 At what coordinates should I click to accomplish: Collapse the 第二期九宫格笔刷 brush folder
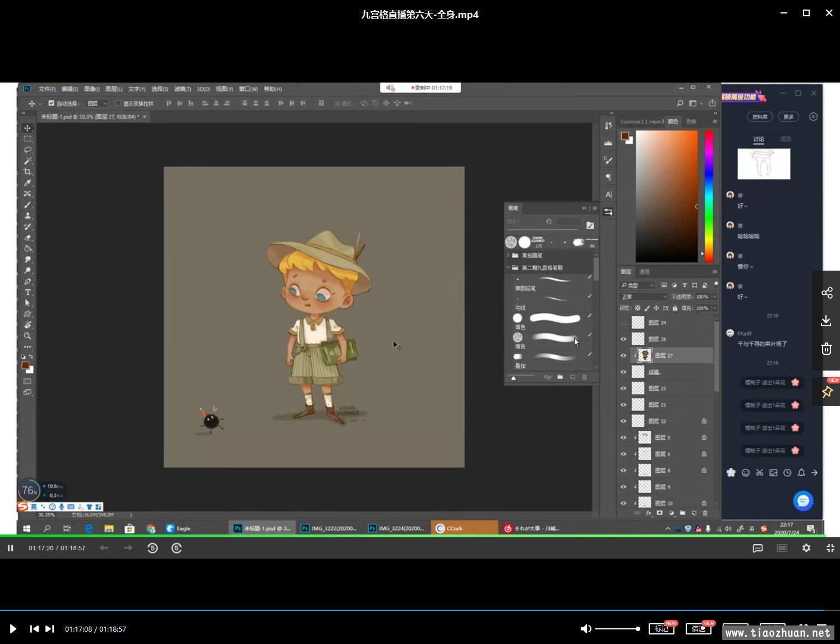pos(508,268)
